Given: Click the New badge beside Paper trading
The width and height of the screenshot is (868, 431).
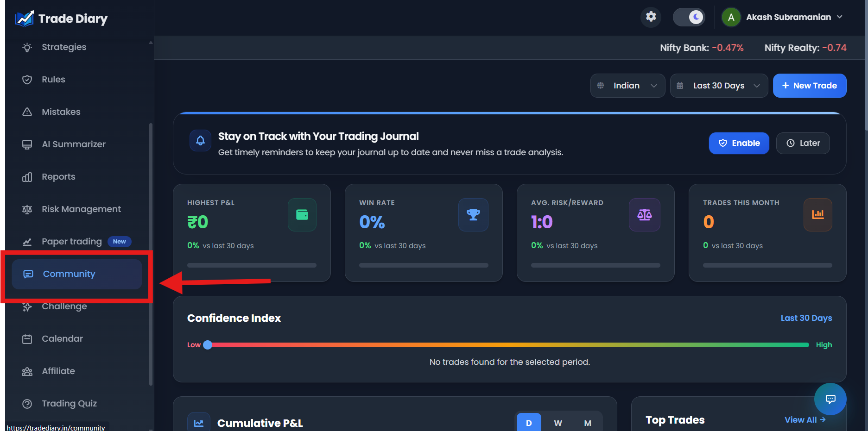Looking at the screenshot, I should coord(119,242).
